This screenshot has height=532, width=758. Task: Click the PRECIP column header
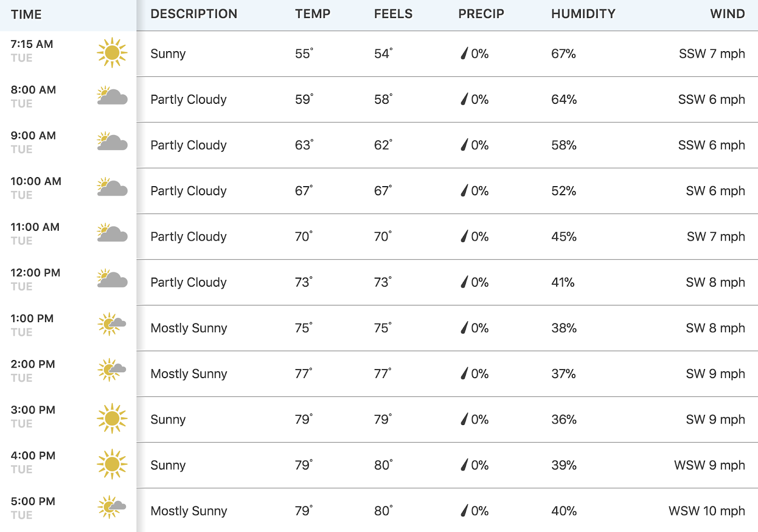pyautogui.click(x=481, y=14)
